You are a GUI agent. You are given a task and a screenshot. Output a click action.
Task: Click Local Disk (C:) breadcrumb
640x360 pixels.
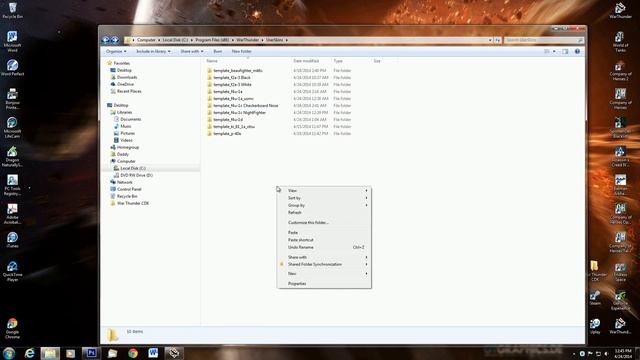click(x=175, y=40)
